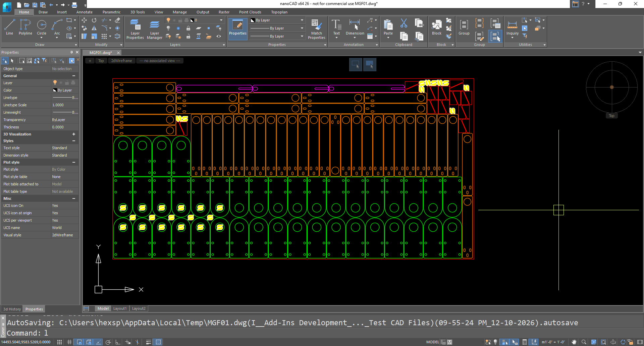Close the MGF01.dwg document tab
The image size is (644, 346).
click(118, 53)
